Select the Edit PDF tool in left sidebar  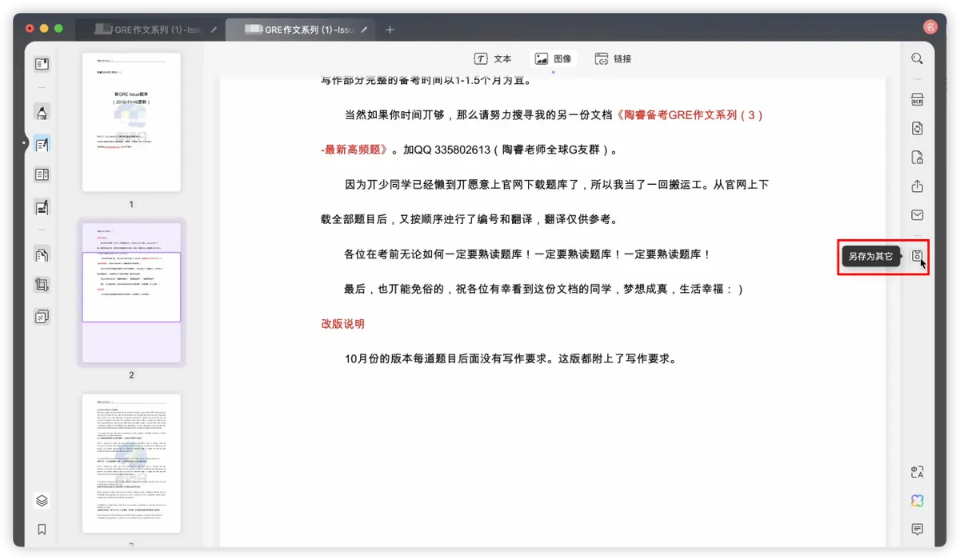click(42, 144)
